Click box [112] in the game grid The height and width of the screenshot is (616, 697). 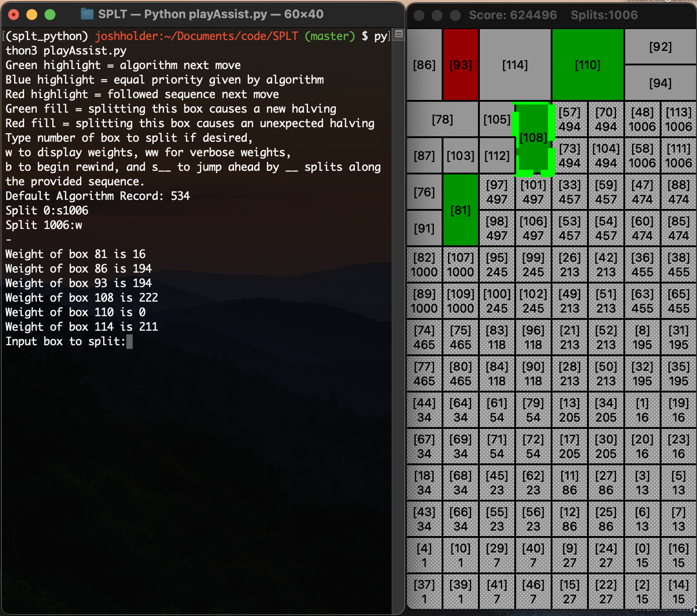tap(497, 155)
